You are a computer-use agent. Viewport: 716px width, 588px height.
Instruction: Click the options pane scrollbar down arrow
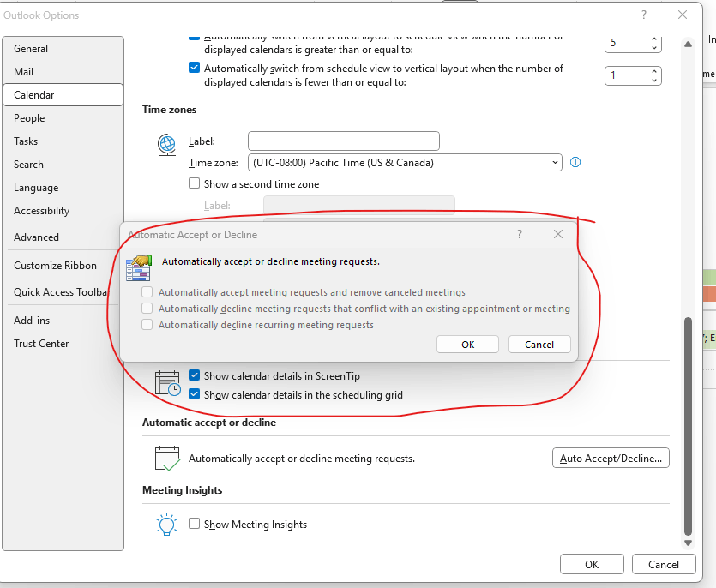tap(689, 543)
